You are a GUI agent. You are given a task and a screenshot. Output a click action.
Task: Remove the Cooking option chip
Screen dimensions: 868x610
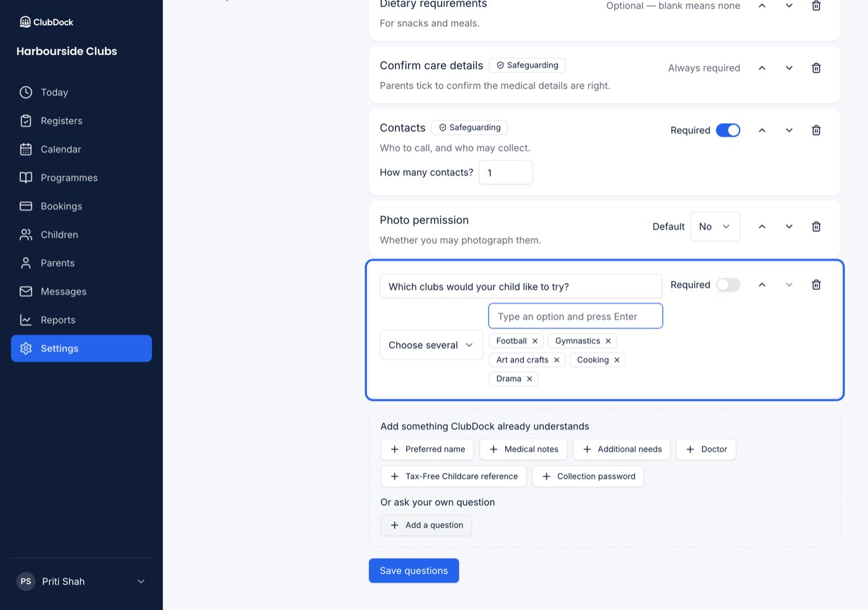pos(617,360)
